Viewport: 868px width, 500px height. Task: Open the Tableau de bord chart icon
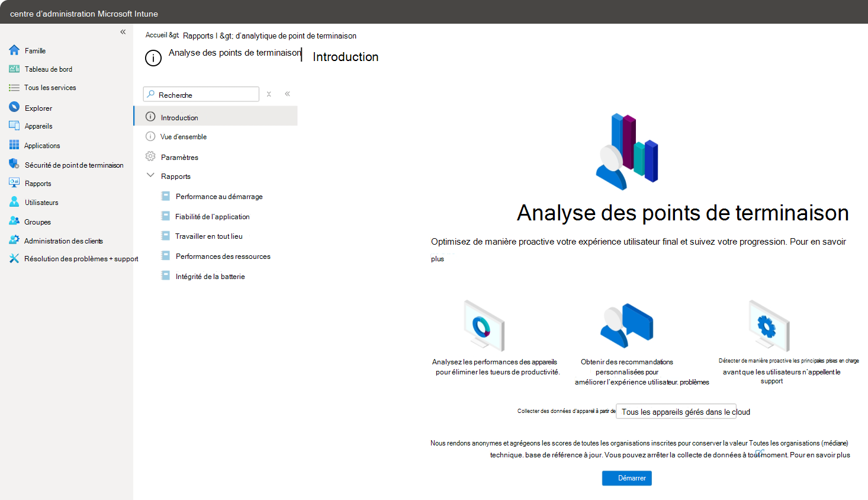click(x=14, y=69)
